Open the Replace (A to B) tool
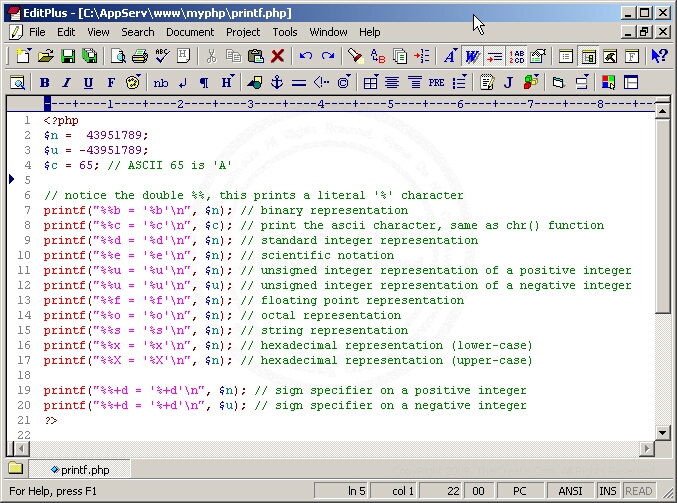Viewport: 677px width, 503px height. tap(378, 56)
